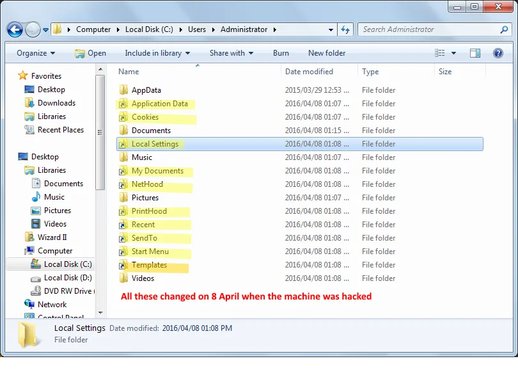Select the Local Settings folder row

[x=300, y=144]
